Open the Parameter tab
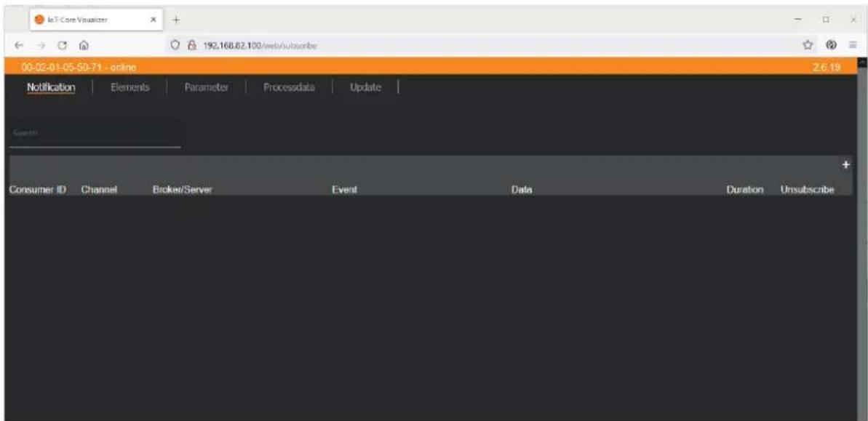Screen dimensions: 868x421 coord(207,87)
